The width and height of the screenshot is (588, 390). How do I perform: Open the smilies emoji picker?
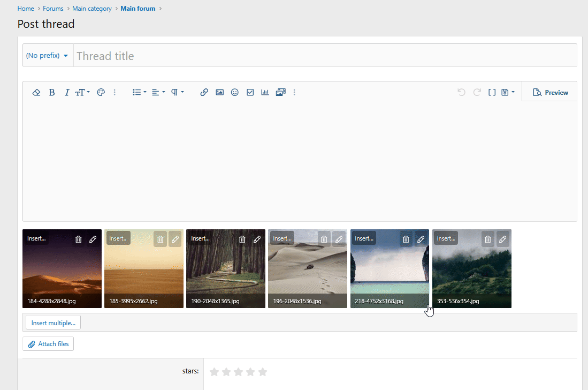235,92
